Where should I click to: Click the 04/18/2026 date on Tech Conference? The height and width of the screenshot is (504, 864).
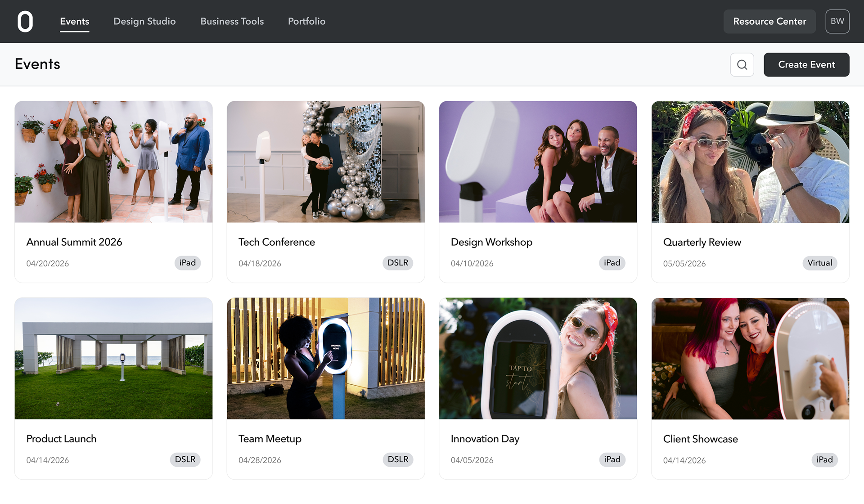pos(260,264)
